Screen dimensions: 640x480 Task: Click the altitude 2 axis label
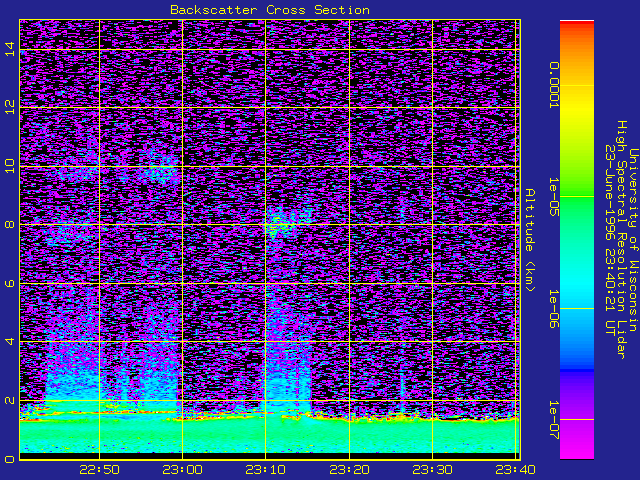pos(10,400)
